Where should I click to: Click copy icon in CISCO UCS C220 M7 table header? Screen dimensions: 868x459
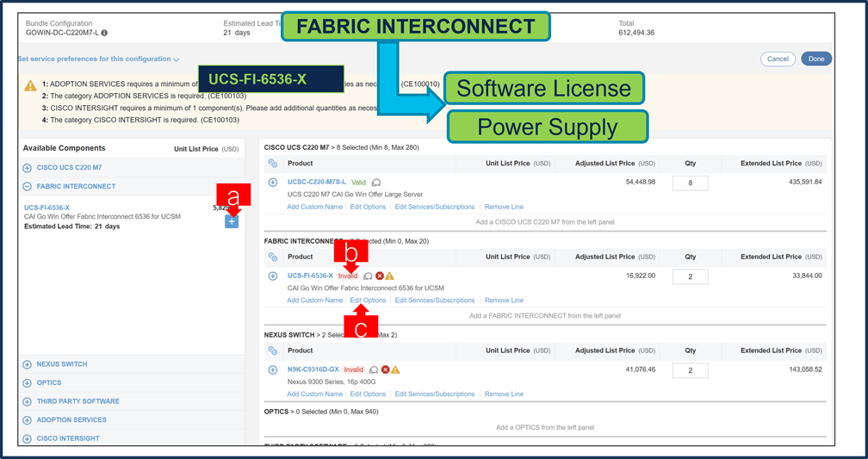tap(272, 164)
